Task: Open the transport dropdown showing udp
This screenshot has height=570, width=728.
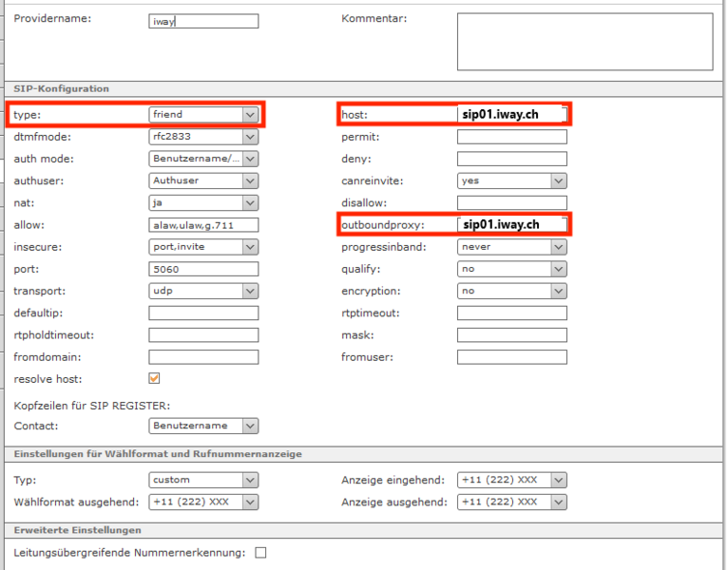Action: click(203, 291)
